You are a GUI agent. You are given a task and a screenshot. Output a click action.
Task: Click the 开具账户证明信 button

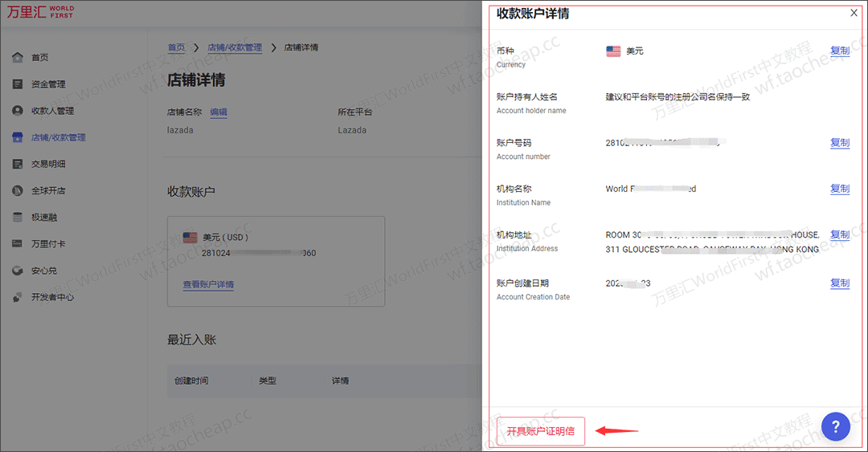[541, 431]
